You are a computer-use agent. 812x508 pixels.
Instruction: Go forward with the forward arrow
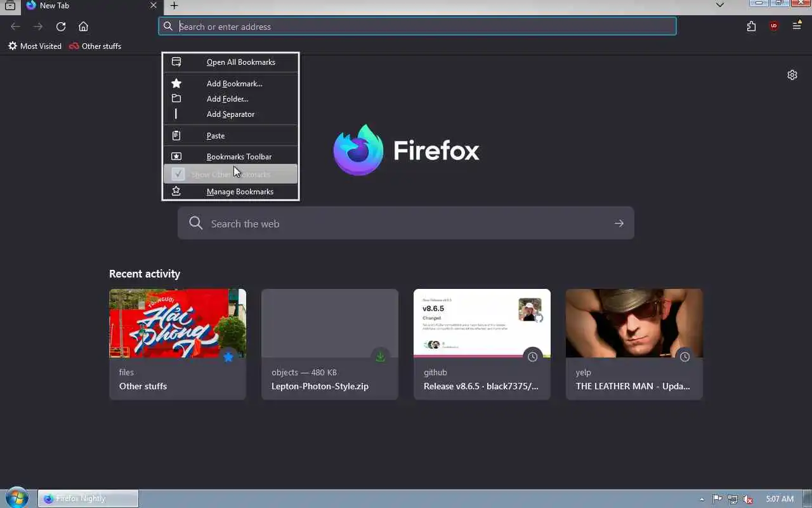coord(38,27)
